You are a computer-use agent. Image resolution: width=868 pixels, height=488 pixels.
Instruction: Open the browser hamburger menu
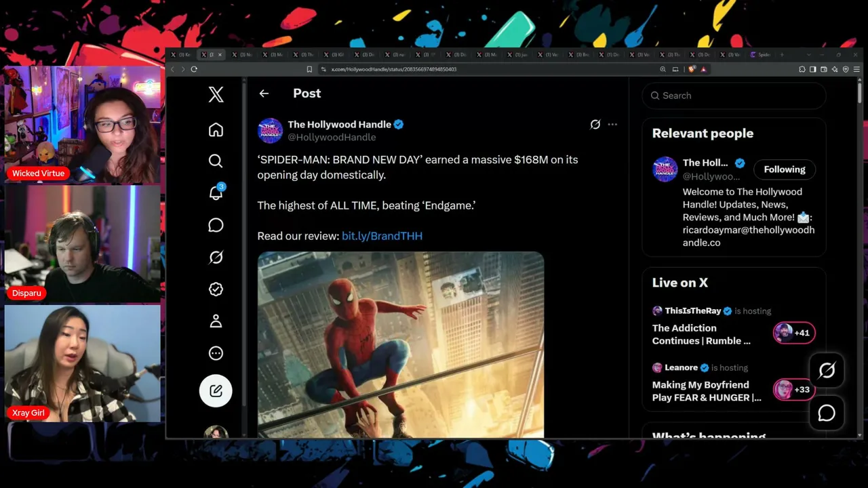(856, 69)
